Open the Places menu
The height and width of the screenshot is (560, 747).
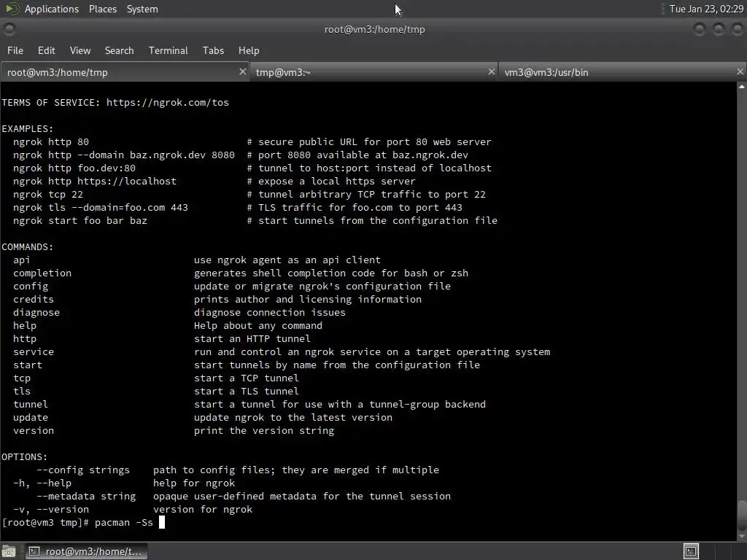(x=102, y=9)
